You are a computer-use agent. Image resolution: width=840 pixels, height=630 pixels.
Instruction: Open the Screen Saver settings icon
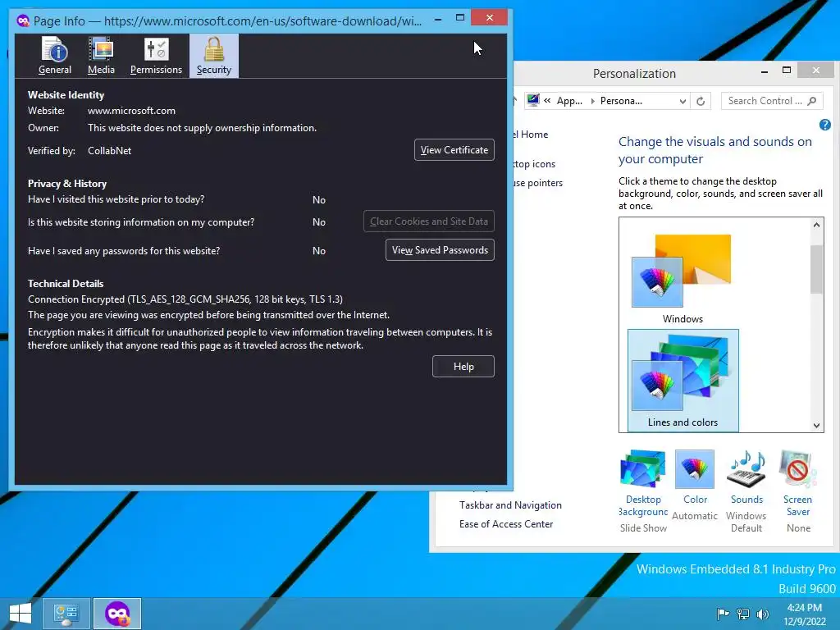(797, 468)
